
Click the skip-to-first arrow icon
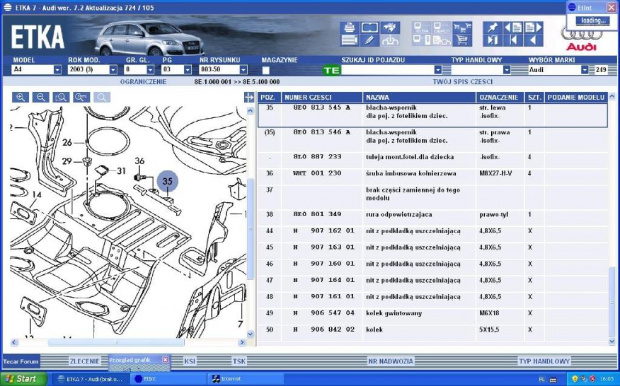pyautogui.click(x=513, y=40)
